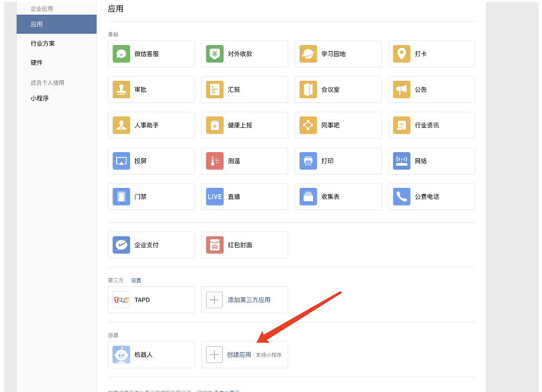Open the 投屏 screen casting icon
The height and width of the screenshot is (392, 542).
[121, 161]
